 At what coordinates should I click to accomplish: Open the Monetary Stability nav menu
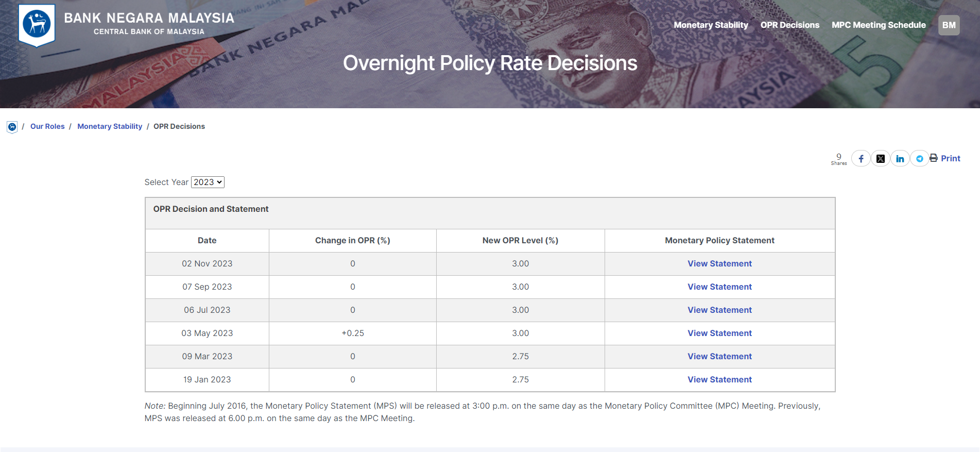coord(711,25)
